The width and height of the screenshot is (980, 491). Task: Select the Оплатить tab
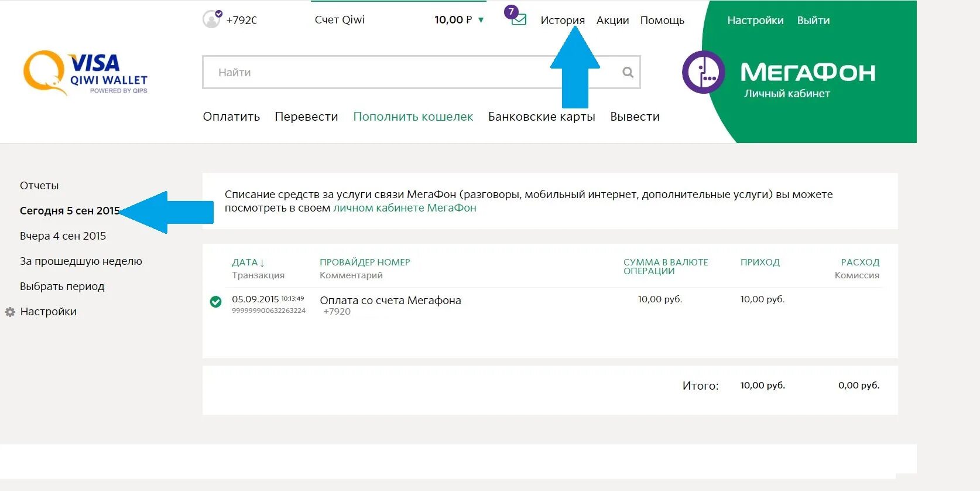231,117
